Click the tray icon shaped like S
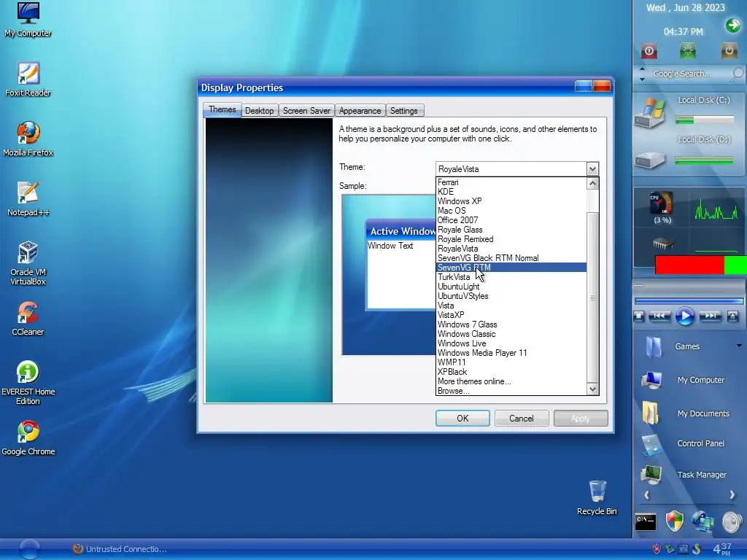Image resolution: width=747 pixels, height=560 pixels. point(697,549)
